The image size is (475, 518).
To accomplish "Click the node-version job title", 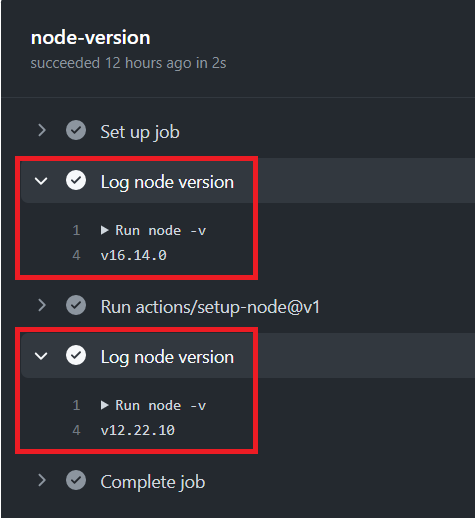I will point(91,38).
